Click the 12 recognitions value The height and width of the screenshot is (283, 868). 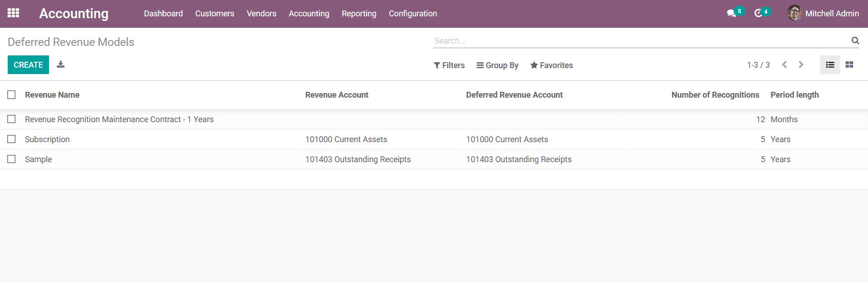tap(760, 119)
